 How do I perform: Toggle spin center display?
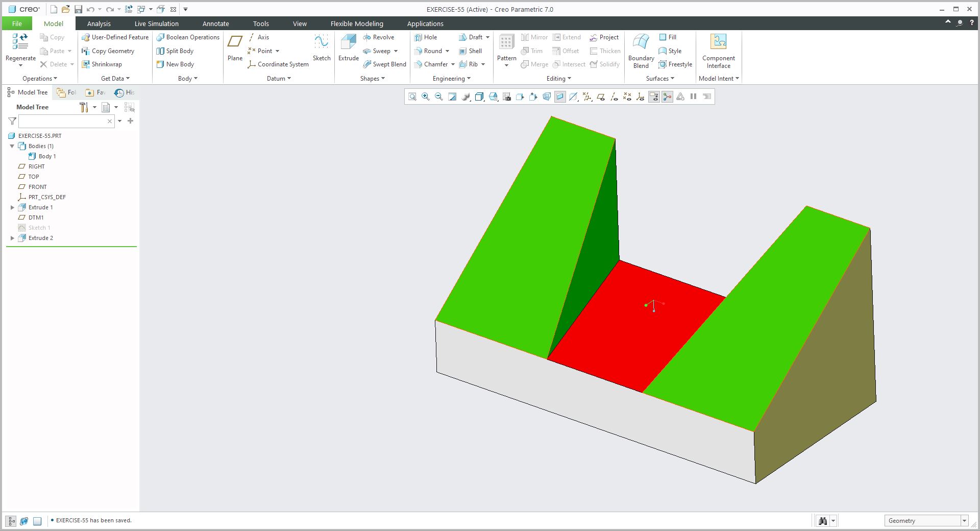[x=667, y=96]
